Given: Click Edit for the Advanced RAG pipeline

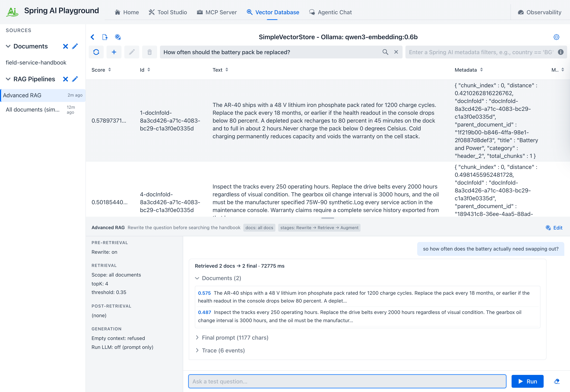Looking at the screenshot, I should point(554,228).
